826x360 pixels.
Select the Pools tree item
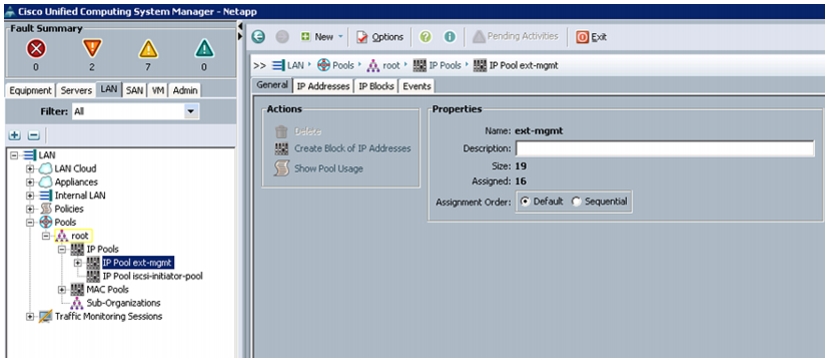65,222
